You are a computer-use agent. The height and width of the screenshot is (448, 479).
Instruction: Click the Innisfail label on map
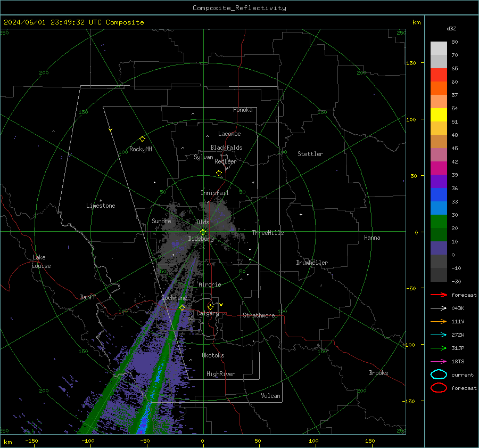pos(214,193)
